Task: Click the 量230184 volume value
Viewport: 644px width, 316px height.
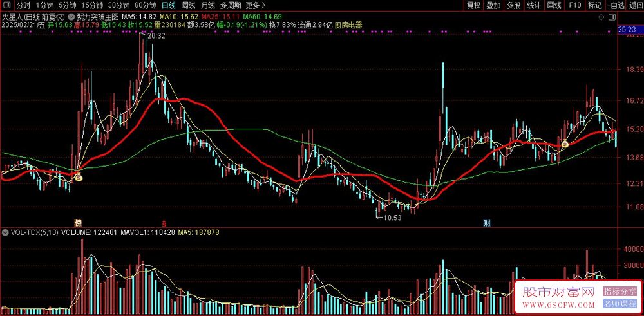Action: pos(169,24)
